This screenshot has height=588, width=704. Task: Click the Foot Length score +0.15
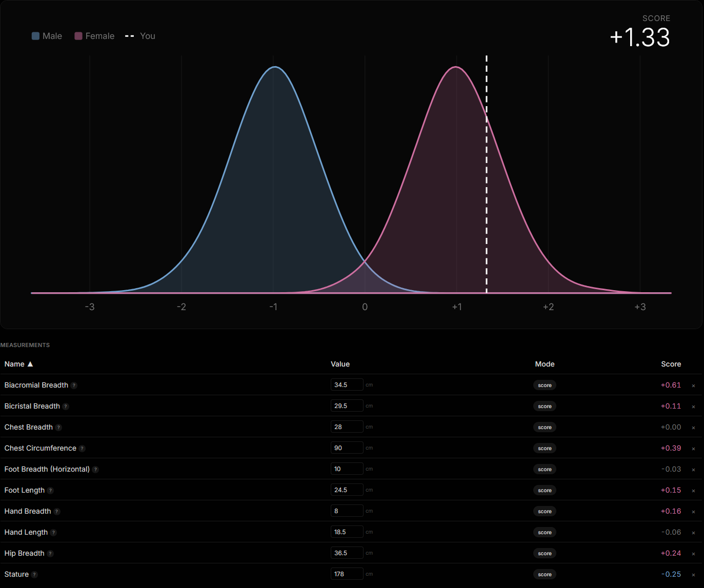[x=671, y=490]
